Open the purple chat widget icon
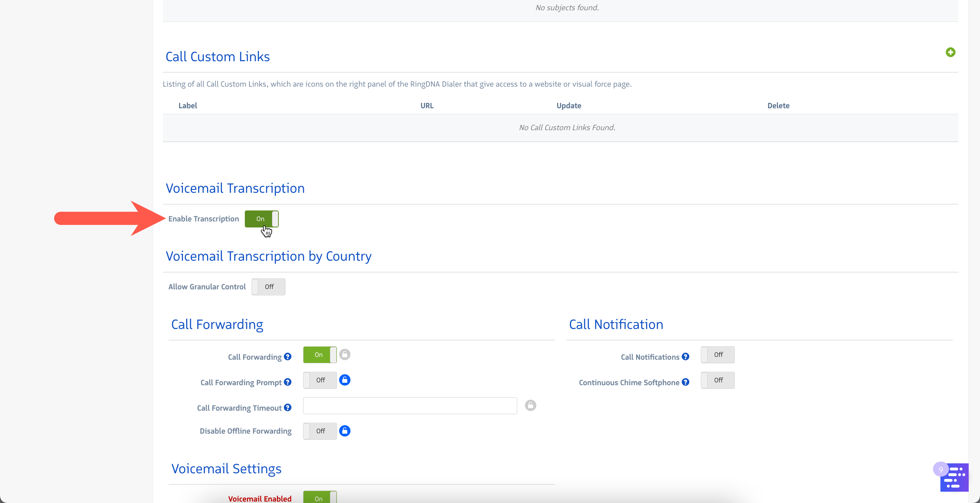 954,477
